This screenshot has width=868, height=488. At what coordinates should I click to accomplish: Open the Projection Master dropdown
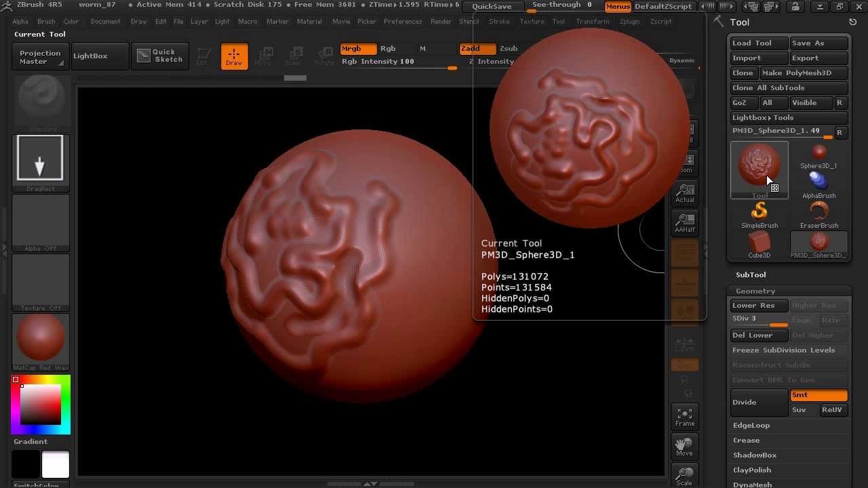tap(40, 57)
